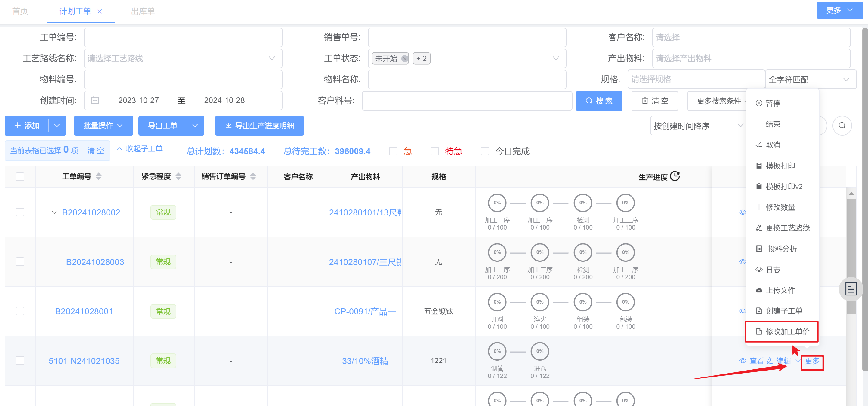Choose 模板打印v2 from the context menu
This screenshot has width=868, height=406.
(783, 187)
